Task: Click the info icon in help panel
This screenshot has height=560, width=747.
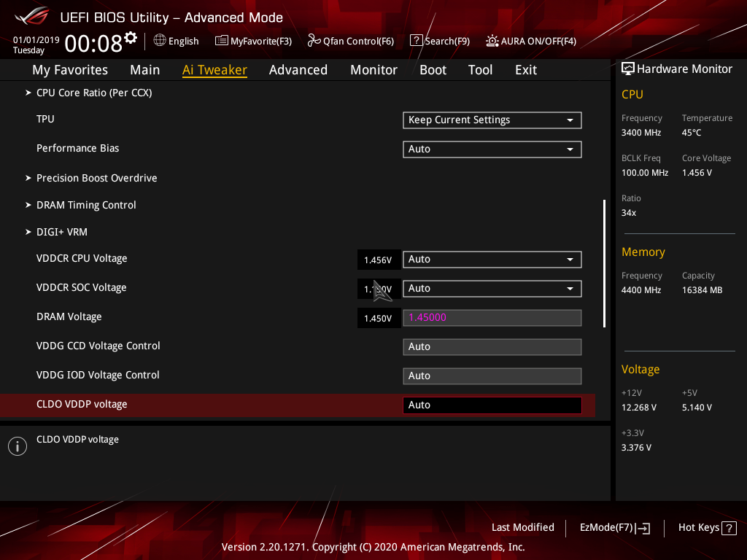Action: pos(18,446)
